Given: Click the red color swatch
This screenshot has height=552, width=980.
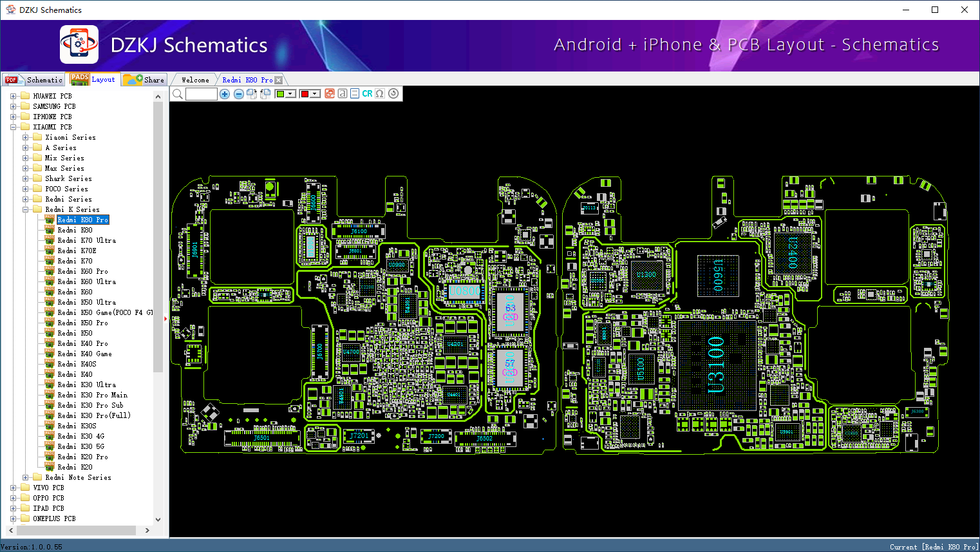Looking at the screenshot, I should pyautogui.click(x=305, y=94).
